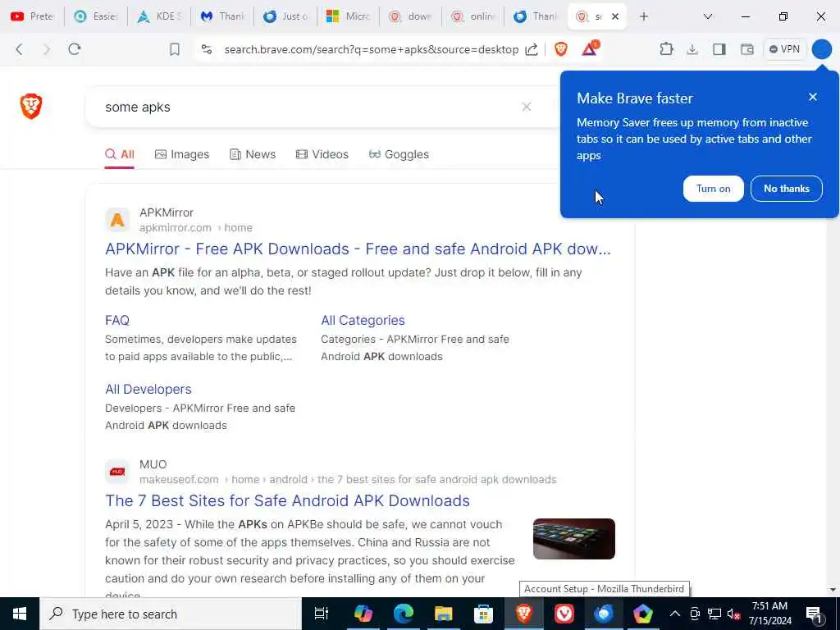This screenshot has height=630, width=840.
Task: Click the share page icon
Action: pos(532,49)
